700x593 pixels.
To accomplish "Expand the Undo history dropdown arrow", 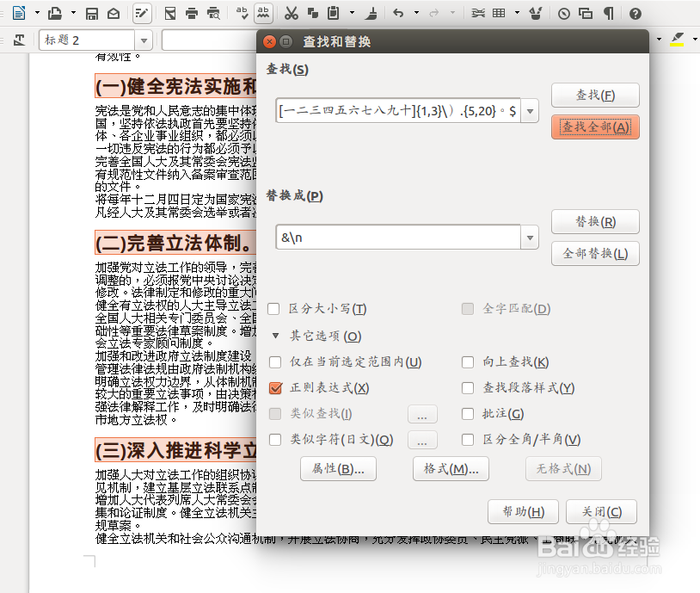I will coord(416,14).
